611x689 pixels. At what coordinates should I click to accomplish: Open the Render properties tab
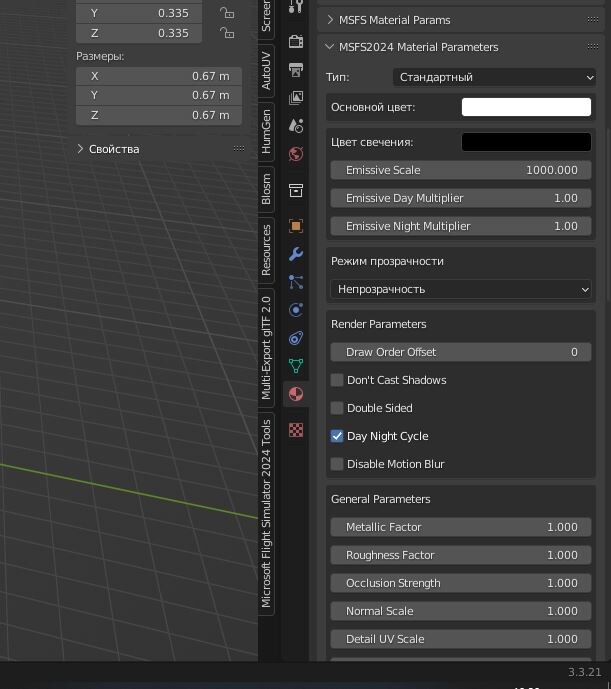point(296,42)
